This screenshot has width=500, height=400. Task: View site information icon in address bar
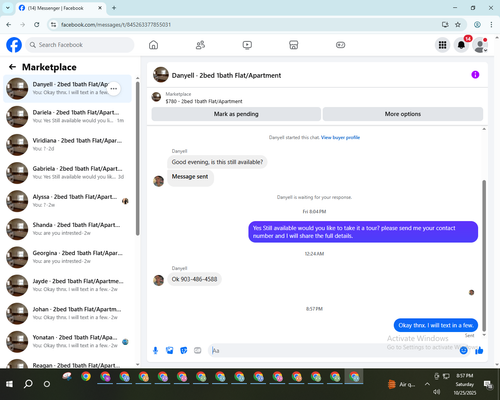pos(53,24)
